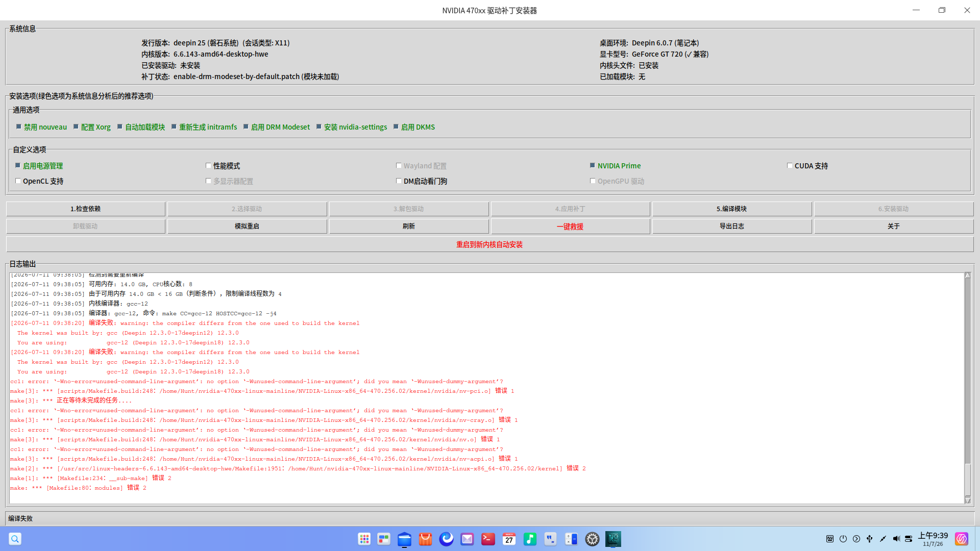980x551 pixels.
Task: Launch the app store from the dock
Action: [426, 539]
